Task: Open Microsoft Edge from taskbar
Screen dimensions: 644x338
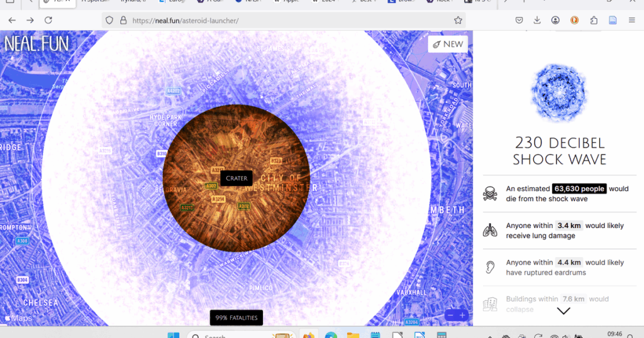Action: [x=331, y=335]
